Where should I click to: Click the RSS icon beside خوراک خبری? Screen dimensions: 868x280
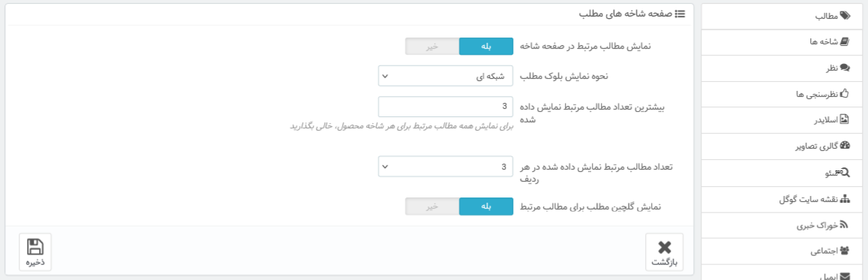845,224
